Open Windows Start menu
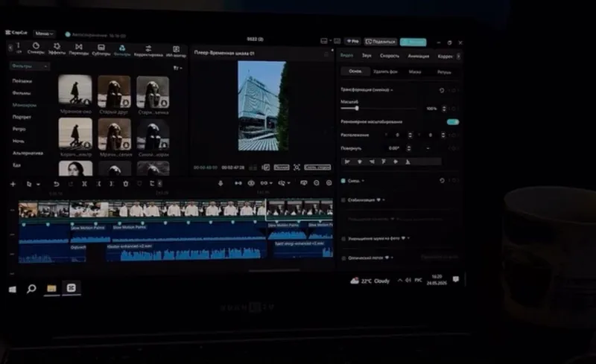The width and height of the screenshot is (596, 364). pos(13,290)
